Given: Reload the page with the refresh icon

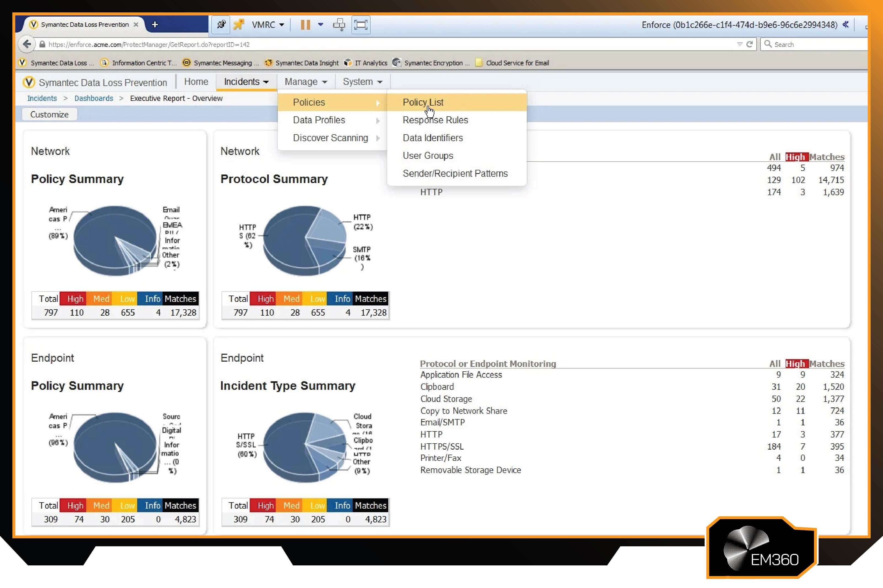Looking at the screenshot, I should tap(749, 44).
